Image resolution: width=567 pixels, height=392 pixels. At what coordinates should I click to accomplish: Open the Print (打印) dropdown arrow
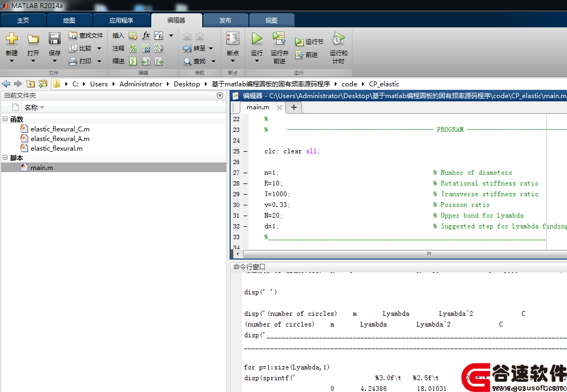[x=99, y=61]
